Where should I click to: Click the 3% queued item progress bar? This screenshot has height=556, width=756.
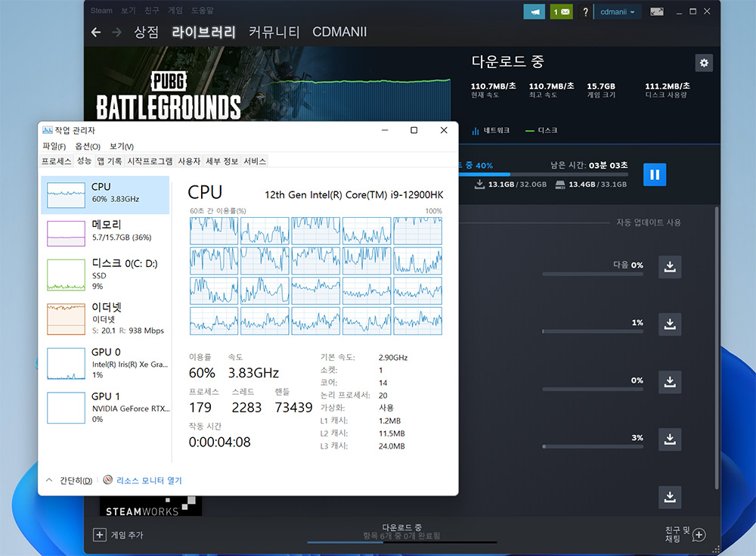[x=593, y=446]
